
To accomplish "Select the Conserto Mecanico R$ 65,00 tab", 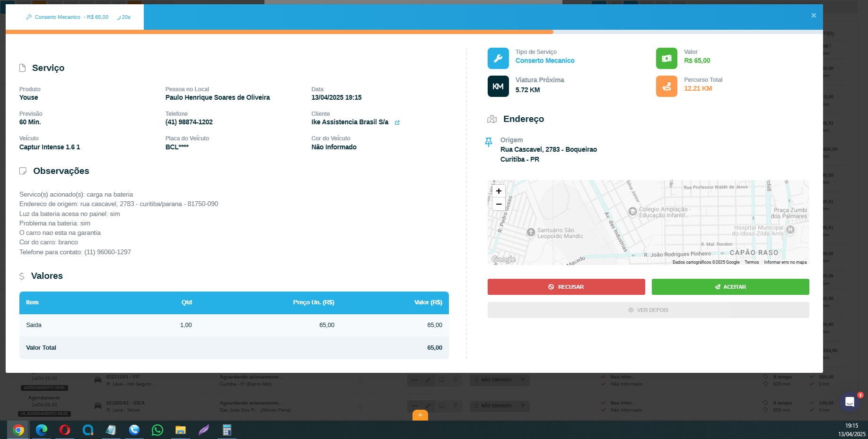I will coord(75,17).
